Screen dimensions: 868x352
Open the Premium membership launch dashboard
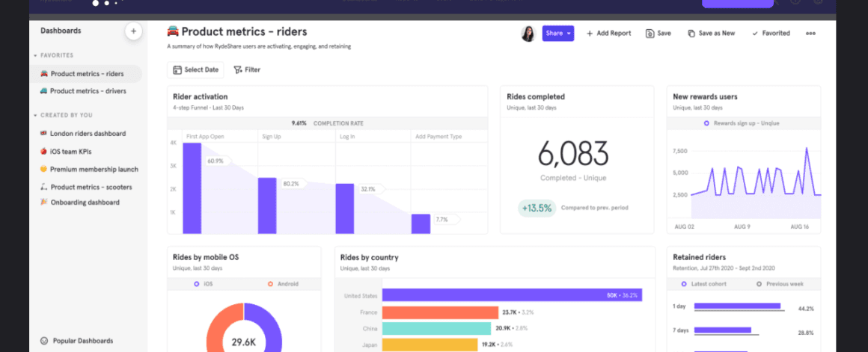[94, 170]
